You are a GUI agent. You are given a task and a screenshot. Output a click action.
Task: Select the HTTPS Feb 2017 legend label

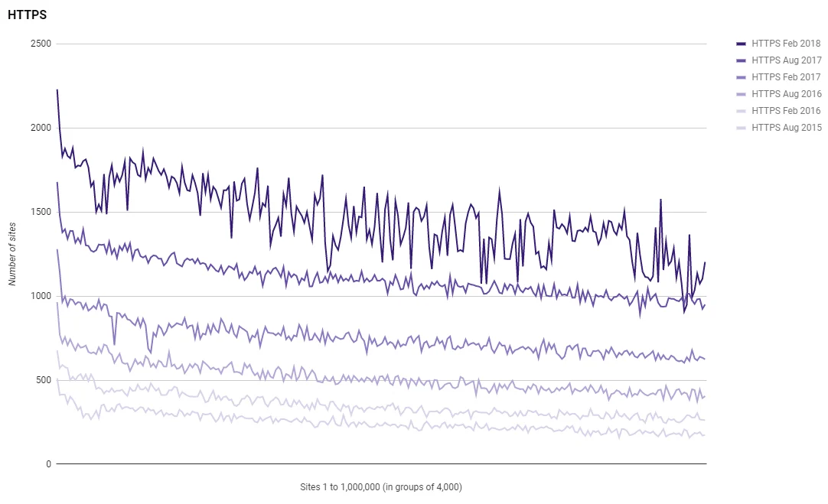(x=786, y=77)
